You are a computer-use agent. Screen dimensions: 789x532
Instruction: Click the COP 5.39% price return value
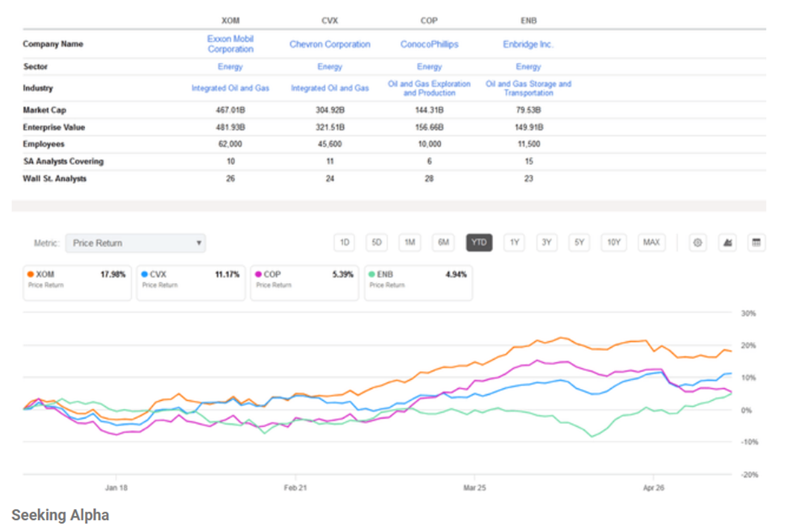tap(342, 275)
